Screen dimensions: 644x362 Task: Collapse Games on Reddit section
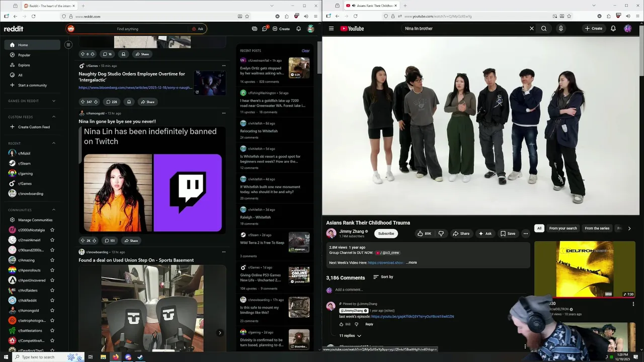54,101
